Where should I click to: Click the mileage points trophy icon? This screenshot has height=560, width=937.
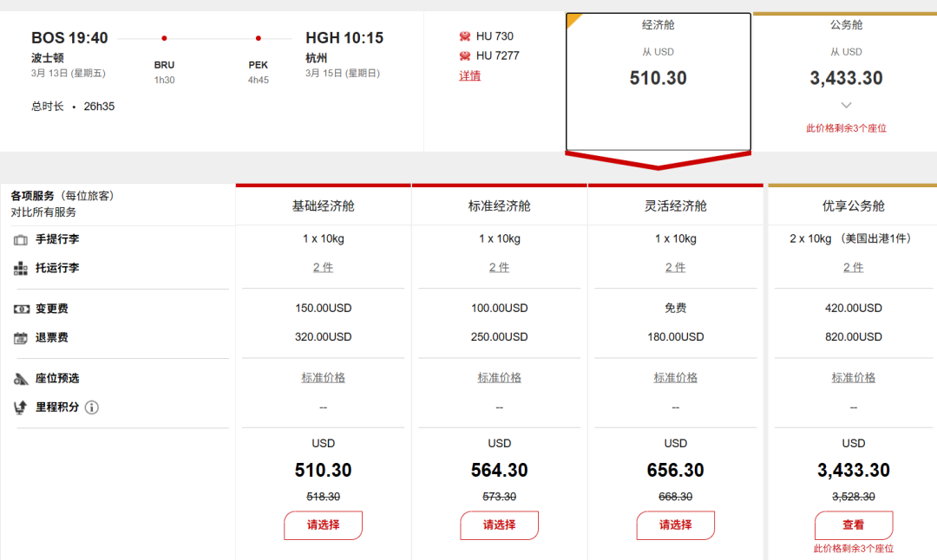pos(21,407)
